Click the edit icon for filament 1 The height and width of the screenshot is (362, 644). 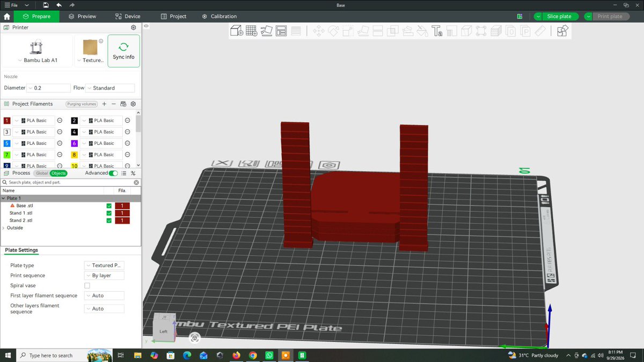tap(60, 121)
